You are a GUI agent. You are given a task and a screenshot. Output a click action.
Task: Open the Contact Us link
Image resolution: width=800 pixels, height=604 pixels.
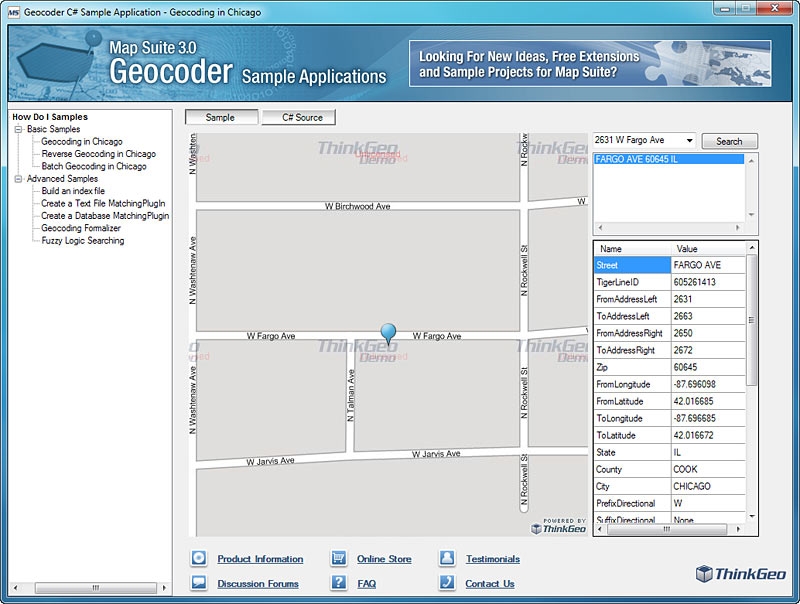point(490,584)
